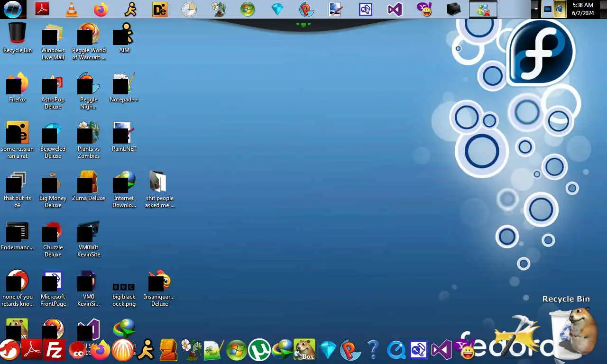Launch Visual Studio from the top taskbar
Image resolution: width=607 pixels, height=364 pixels.
click(395, 9)
